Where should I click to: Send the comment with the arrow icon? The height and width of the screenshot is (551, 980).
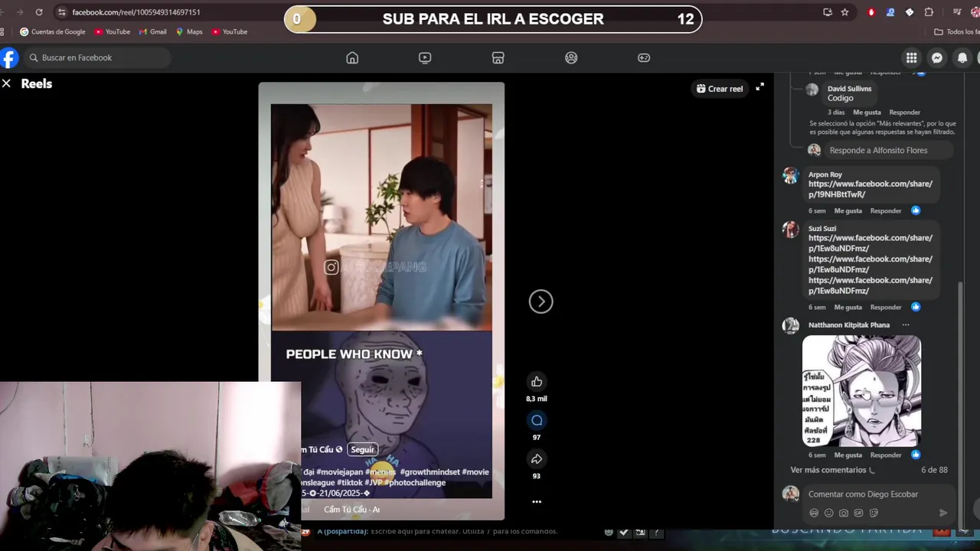[943, 513]
